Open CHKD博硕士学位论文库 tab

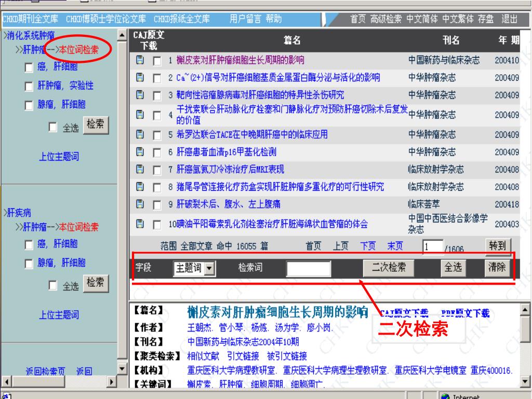coord(106,19)
